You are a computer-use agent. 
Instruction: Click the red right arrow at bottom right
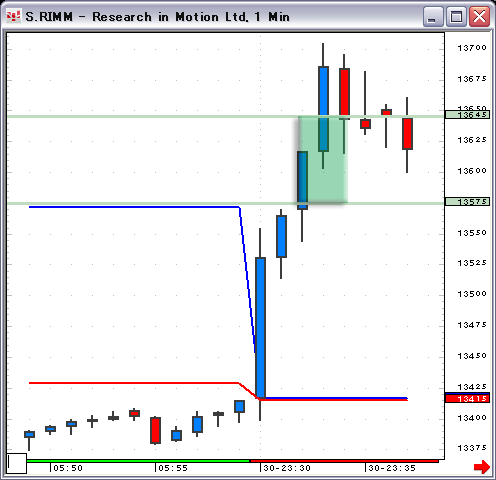482,467
